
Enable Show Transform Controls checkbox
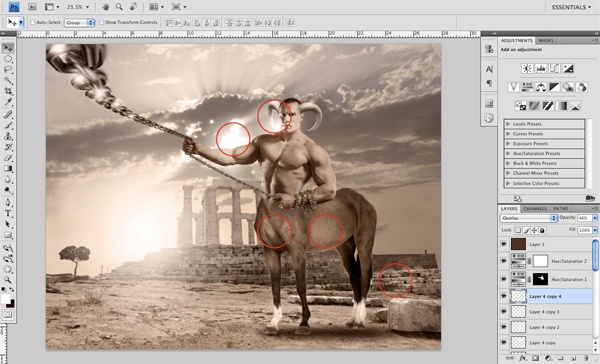pyautogui.click(x=101, y=23)
